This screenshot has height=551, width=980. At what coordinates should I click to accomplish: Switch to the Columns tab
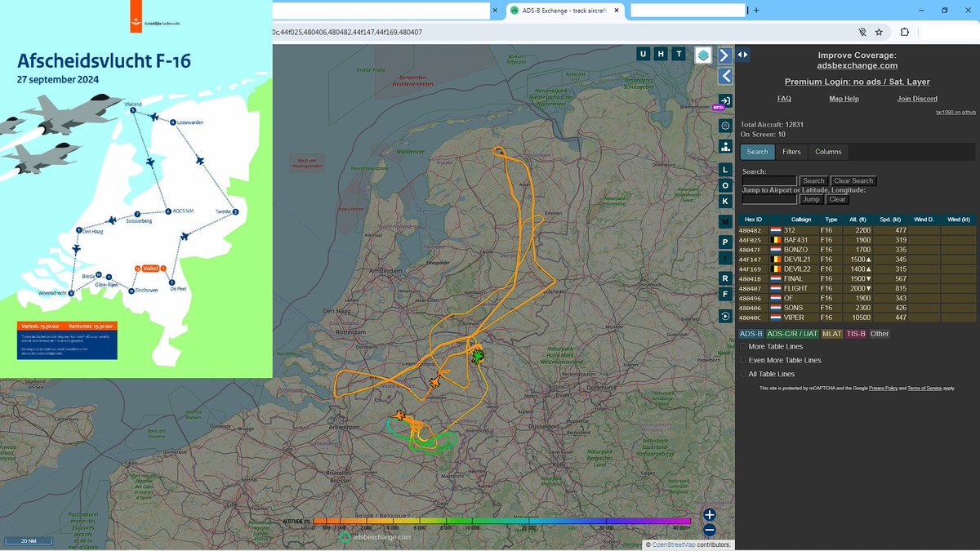[828, 152]
